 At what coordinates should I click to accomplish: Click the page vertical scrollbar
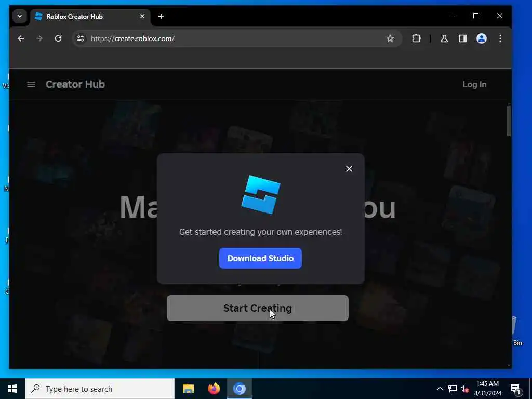(x=509, y=121)
